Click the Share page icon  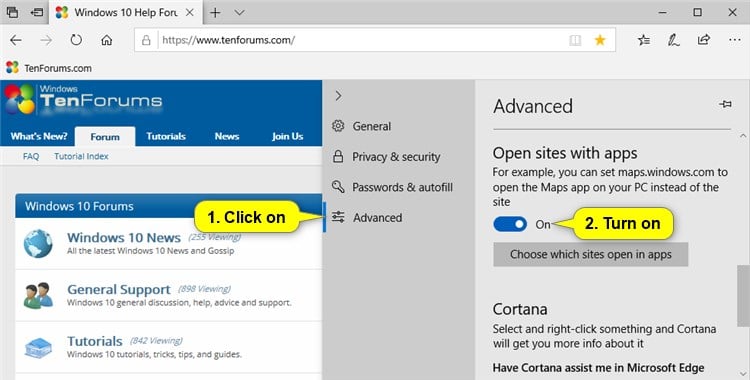click(x=704, y=40)
